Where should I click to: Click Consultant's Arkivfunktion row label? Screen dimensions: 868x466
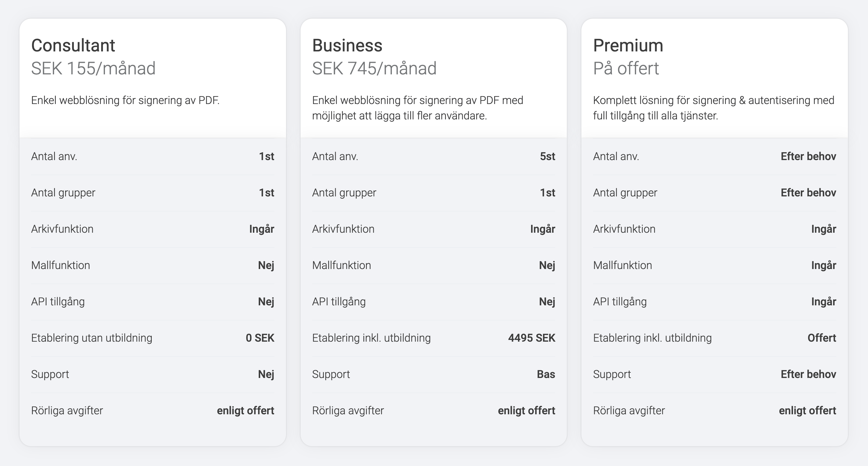[x=62, y=229]
